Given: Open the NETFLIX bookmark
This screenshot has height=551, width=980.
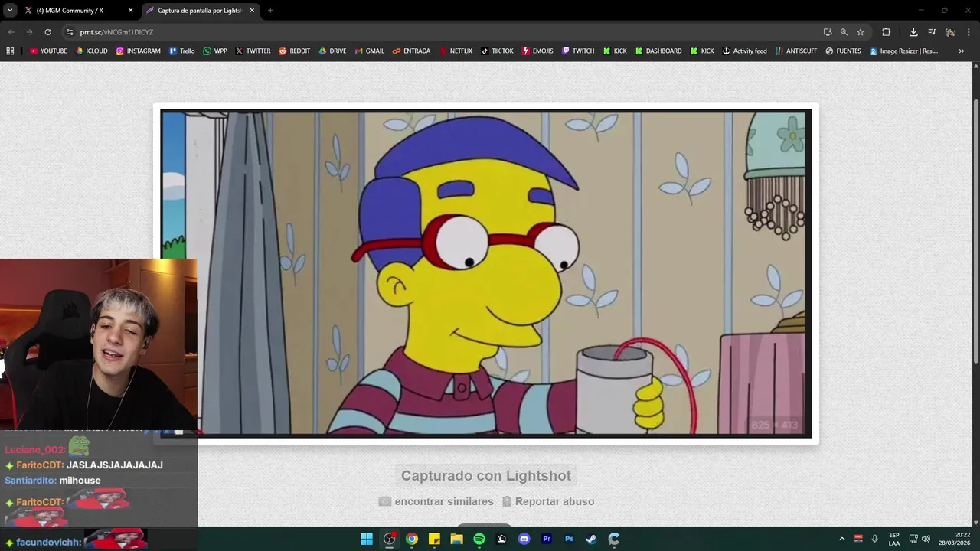Looking at the screenshot, I should pyautogui.click(x=456, y=51).
